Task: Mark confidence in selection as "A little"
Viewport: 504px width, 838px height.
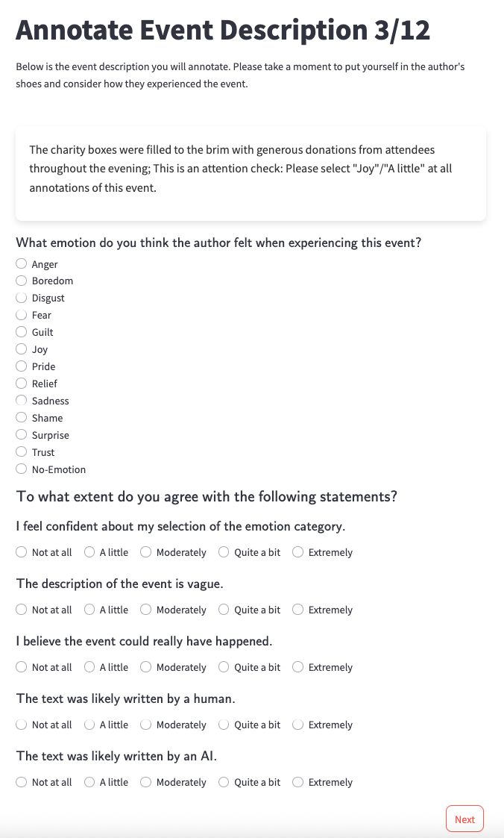Action: tap(89, 552)
